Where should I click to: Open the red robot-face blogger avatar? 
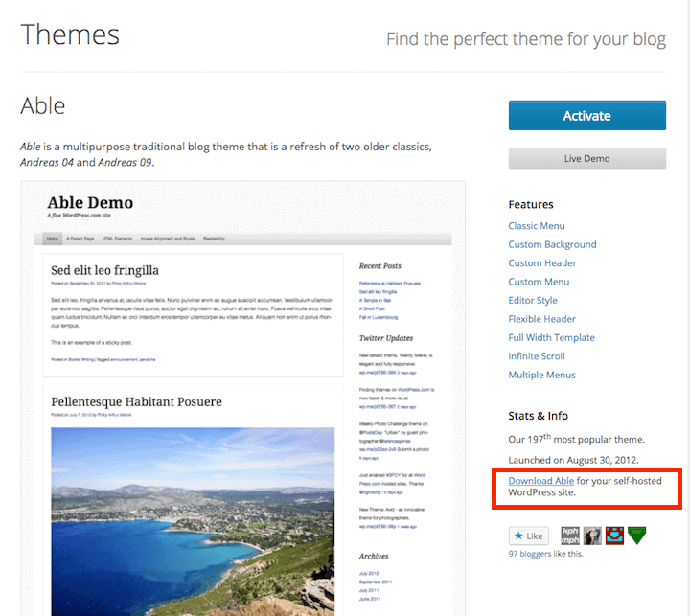[x=614, y=536]
